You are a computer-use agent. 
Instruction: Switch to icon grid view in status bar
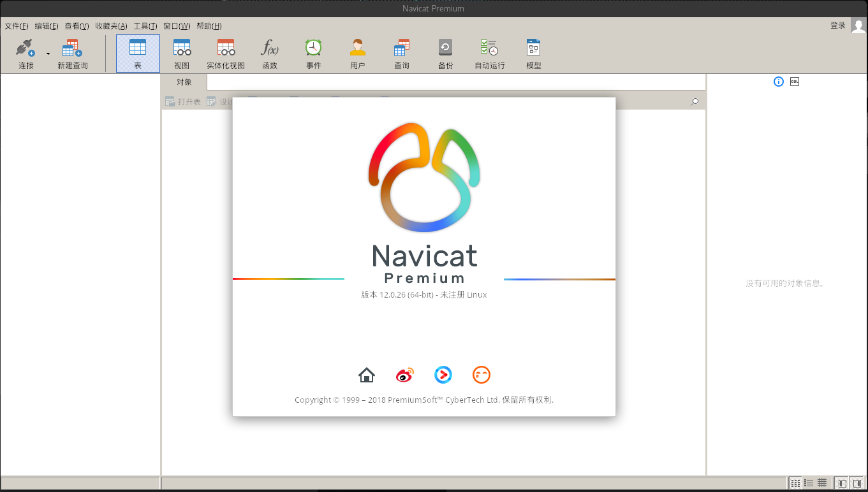click(x=795, y=483)
